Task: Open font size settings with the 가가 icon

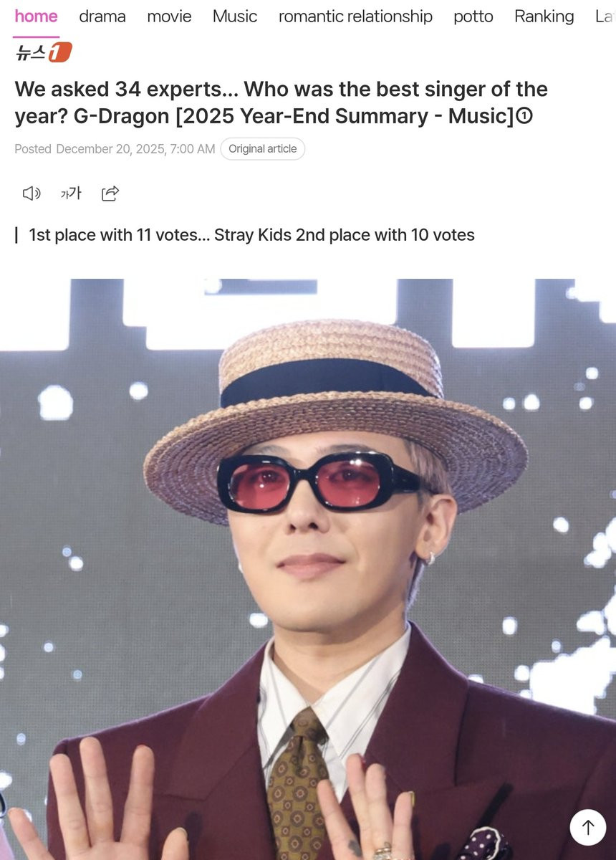Action: tap(71, 193)
